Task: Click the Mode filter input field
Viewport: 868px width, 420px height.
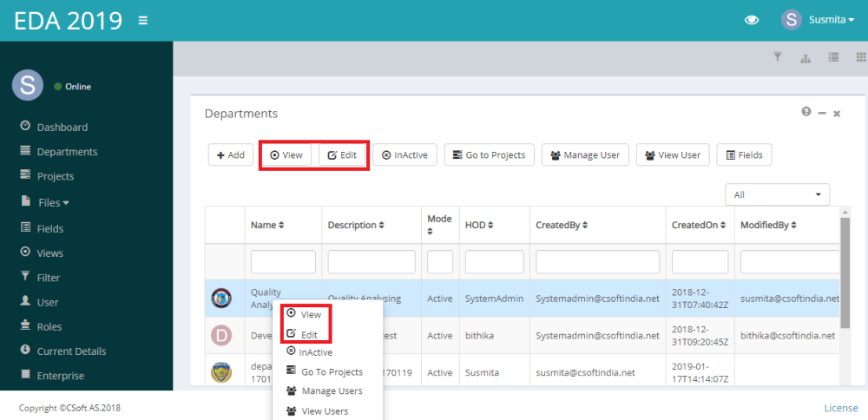Action: tap(440, 262)
